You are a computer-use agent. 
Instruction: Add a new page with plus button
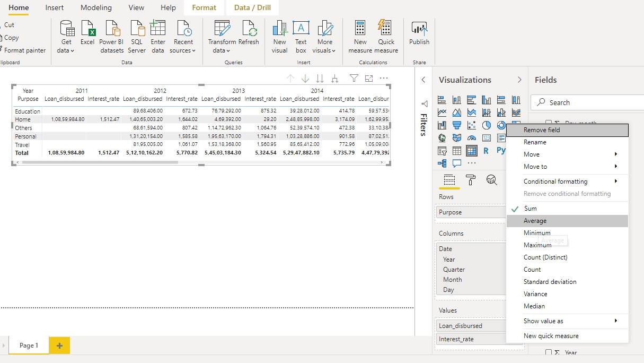tap(59, 345)
